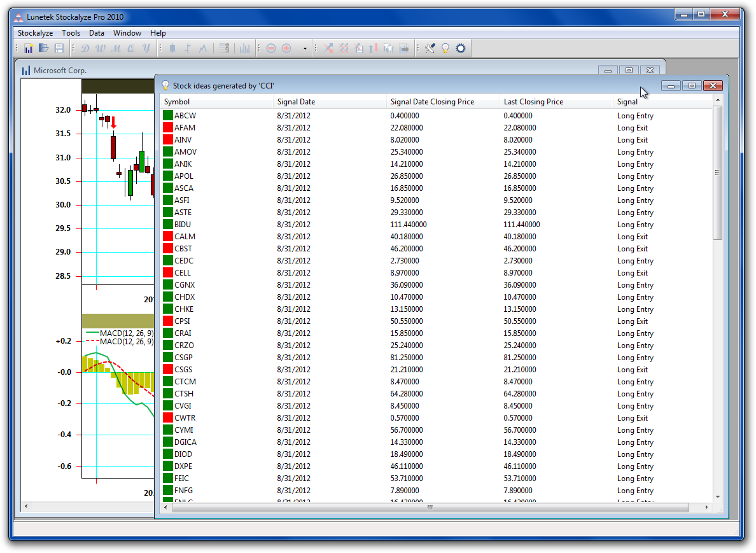Viewport: 756px width, 553px height.
Task: Click vertical scrollbar down arrow in stock list
Action: coord(718,496)
